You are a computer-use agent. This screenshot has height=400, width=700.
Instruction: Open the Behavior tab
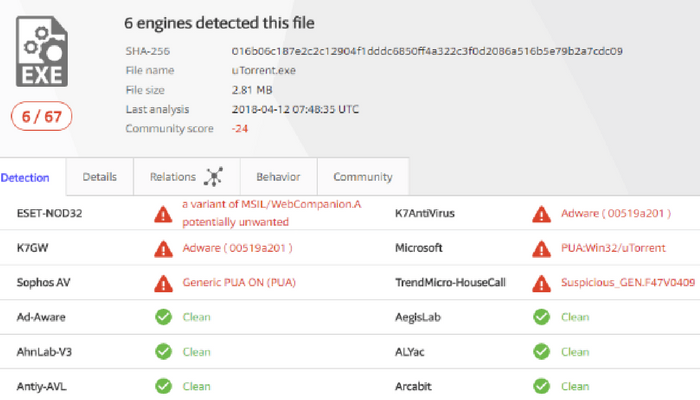(x=278, y=177)
